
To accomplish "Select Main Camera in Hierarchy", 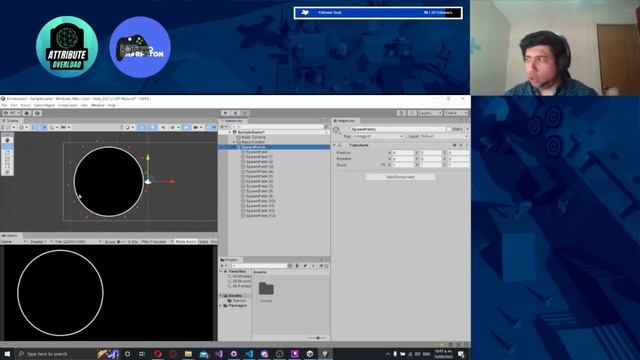I will coord(253,137).
